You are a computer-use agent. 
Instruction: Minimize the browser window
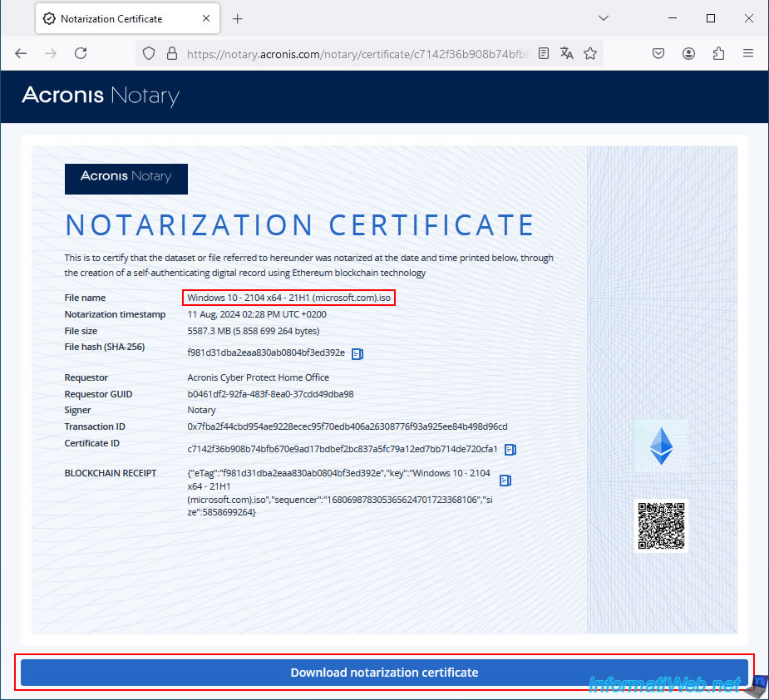tap(673, 18)
